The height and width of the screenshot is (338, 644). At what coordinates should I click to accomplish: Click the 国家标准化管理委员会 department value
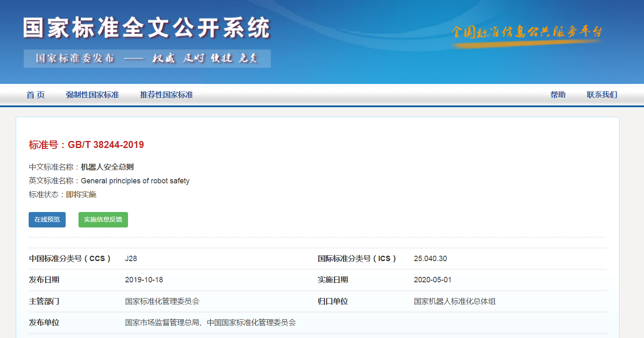click(x=162, y=301)
